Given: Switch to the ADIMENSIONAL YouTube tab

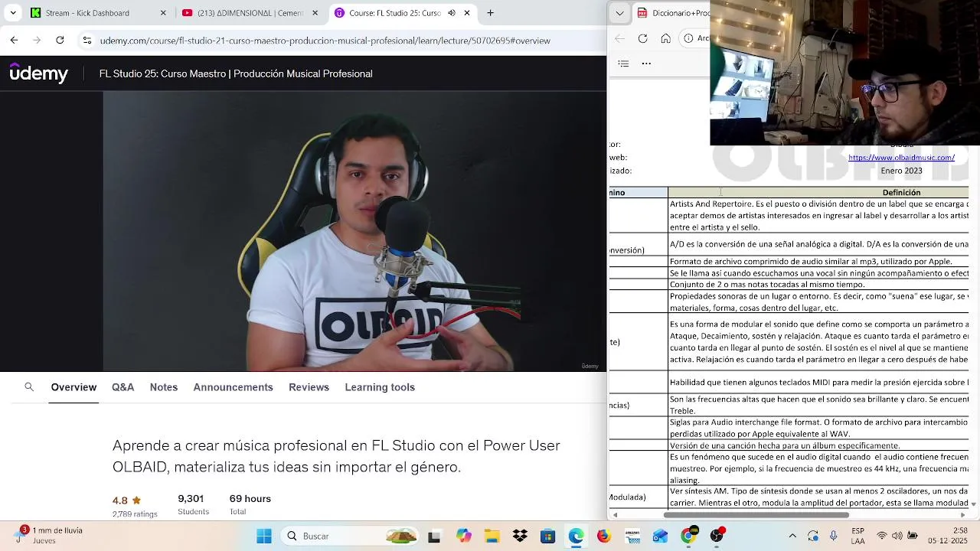Looking at the screenshot, I should point(250,13).
